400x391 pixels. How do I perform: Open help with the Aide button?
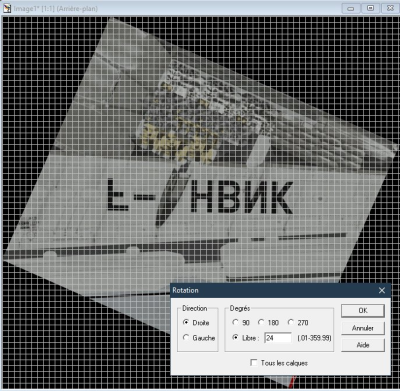[x=363, y=345]
